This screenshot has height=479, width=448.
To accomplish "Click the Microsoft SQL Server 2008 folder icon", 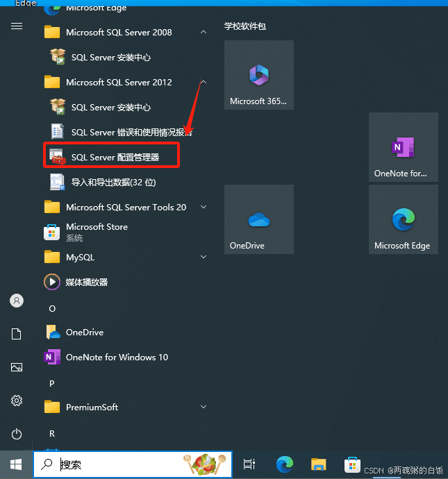I will 52,32.
